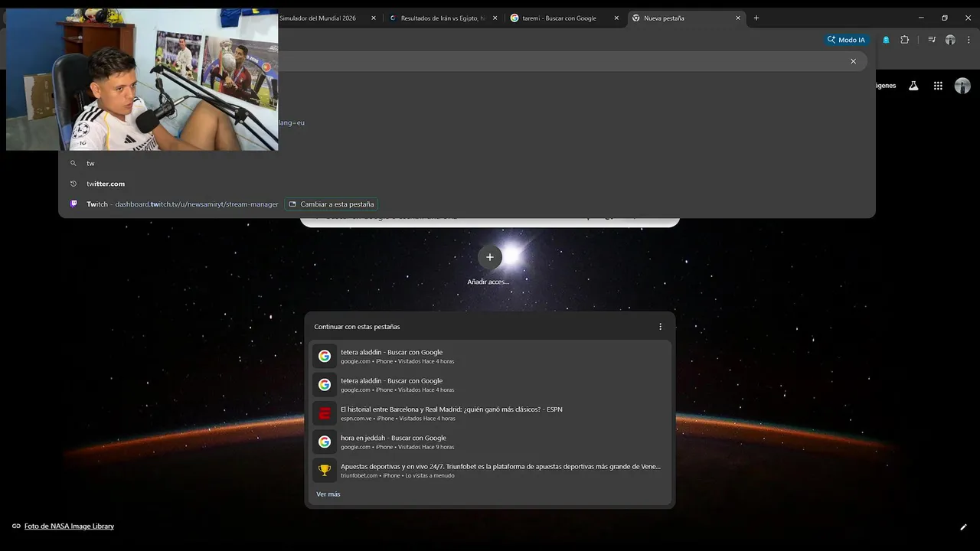
Task: Close the Nueva pestaña tab
Action: 738,18
